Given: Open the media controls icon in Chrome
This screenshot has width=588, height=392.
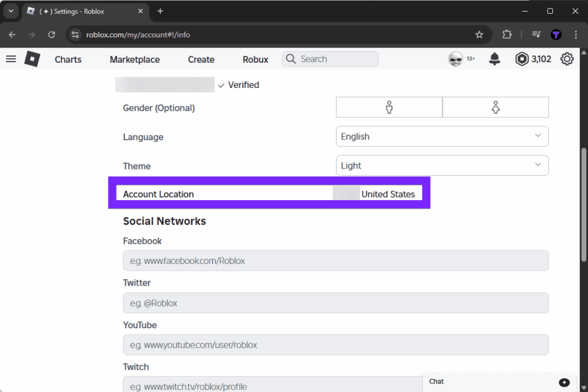Looking at the screenshot, I should tap(536, 34).
